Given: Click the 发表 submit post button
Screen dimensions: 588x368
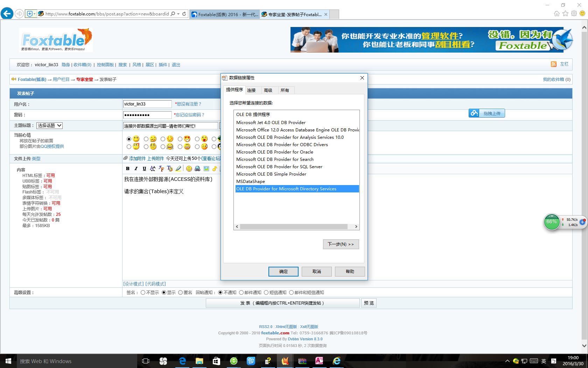Looking at the screenshot, I should click(x=283, y=303).
